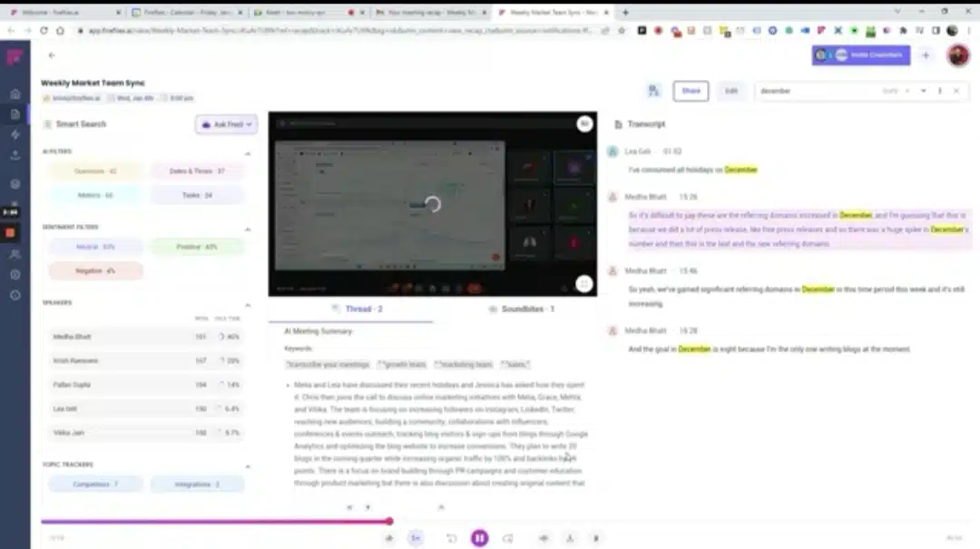Click the pink playback progress bar
The height and width of the screenshot is (549, 980).
(x=216, y=522)
